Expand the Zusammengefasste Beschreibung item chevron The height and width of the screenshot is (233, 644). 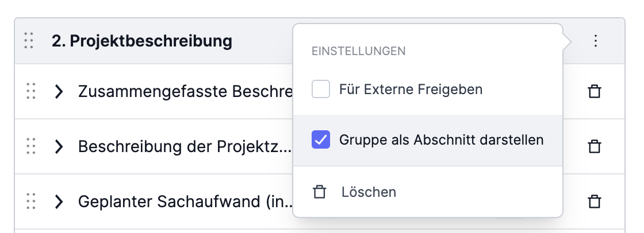pyautogui.click(x=59, y=91)
